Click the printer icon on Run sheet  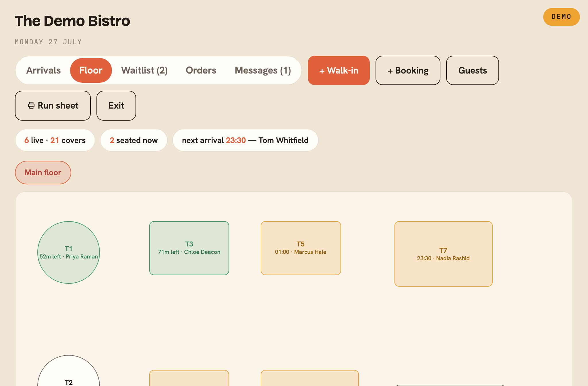[x=31, y=105]
